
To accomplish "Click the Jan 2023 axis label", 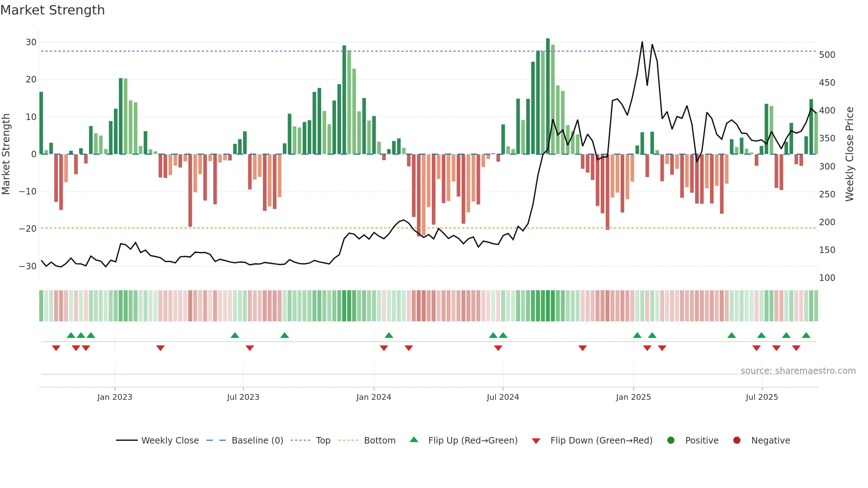I will tap(115, 397).
